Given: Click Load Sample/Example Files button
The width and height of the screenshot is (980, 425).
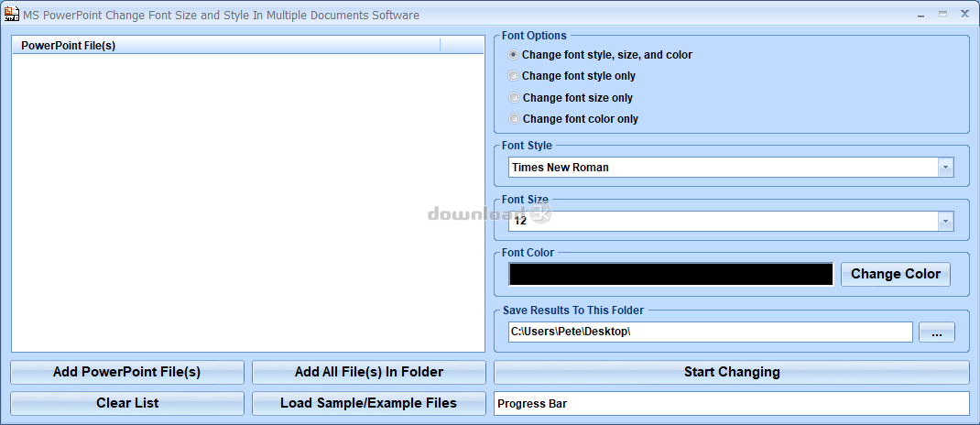Looking at the screenshot, I should 369,403.
